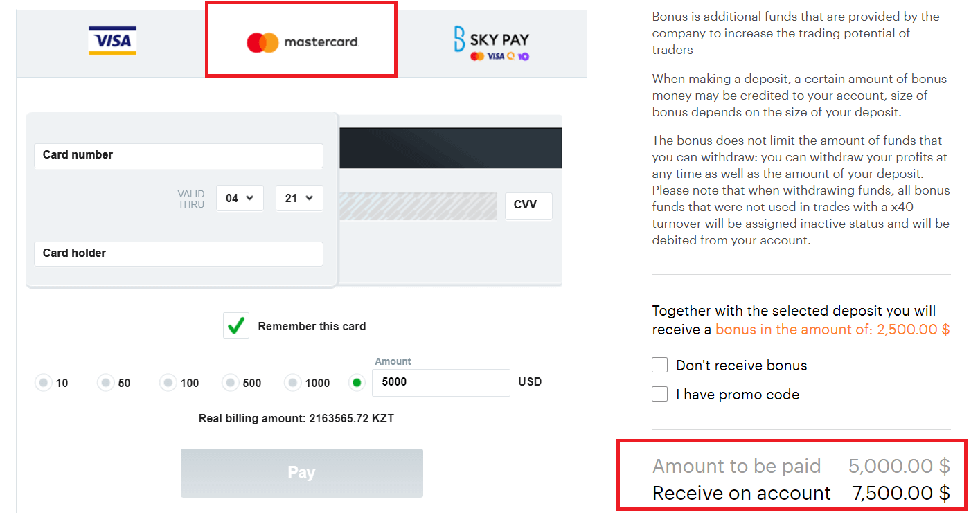Select the 1000 USD amount radio
980x513 pixels.
293,382
